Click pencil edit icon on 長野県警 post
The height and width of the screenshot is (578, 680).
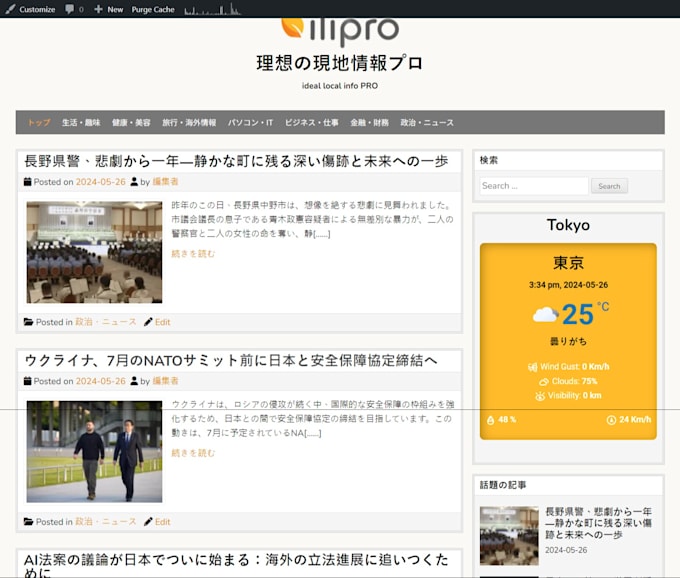tap(148, 322)
